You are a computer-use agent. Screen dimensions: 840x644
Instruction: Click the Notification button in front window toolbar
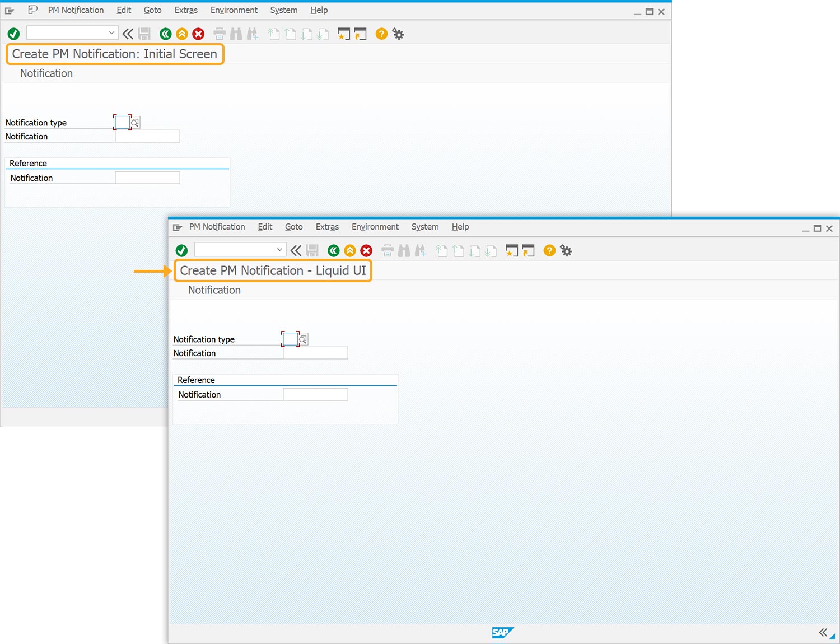pos(214,290)
